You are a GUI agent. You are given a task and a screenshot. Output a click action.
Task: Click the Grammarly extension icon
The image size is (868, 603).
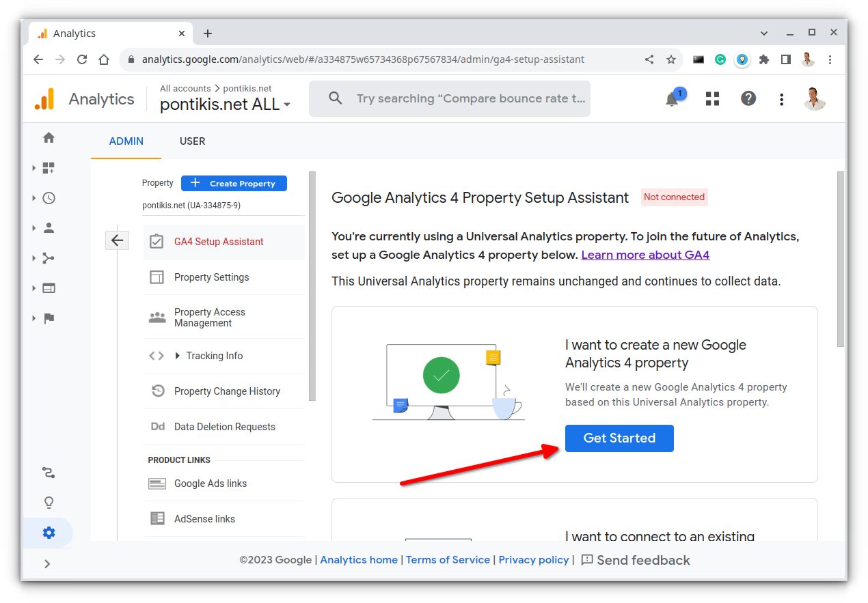point(720,59)
